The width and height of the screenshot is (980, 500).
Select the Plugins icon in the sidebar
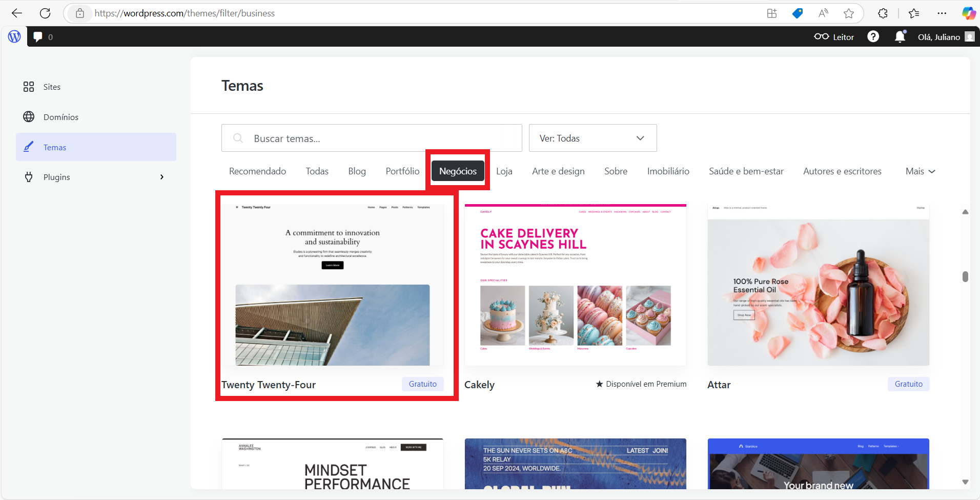(x=29, y=177)
